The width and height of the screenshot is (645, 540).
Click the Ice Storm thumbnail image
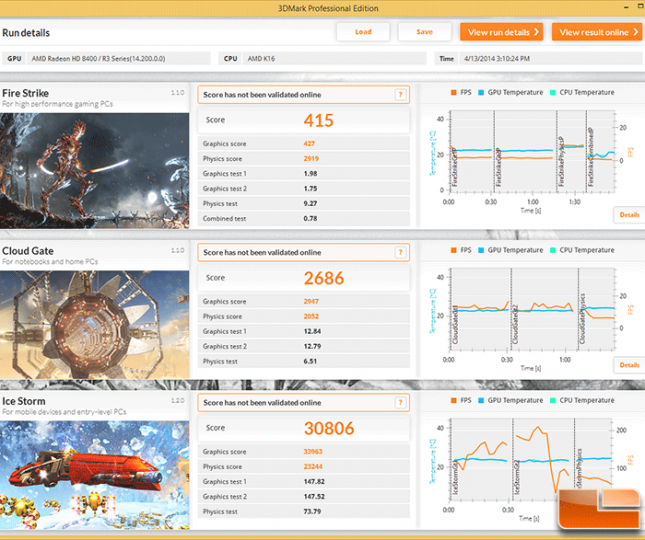(94, 475)
